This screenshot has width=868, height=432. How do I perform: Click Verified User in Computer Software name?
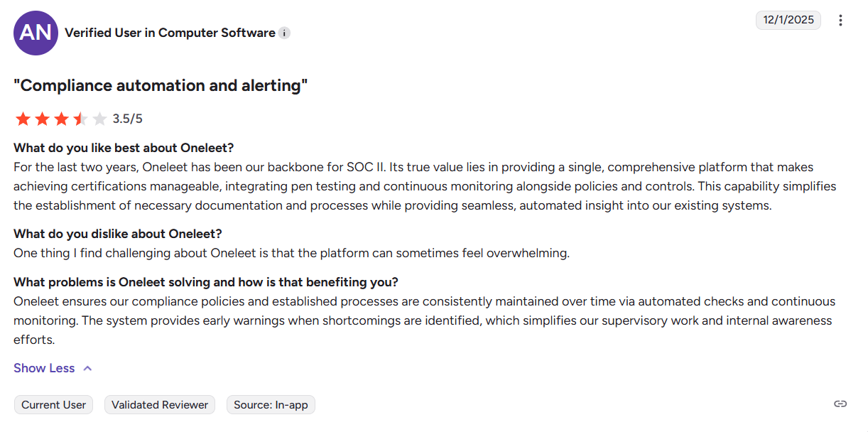[170, 33]
